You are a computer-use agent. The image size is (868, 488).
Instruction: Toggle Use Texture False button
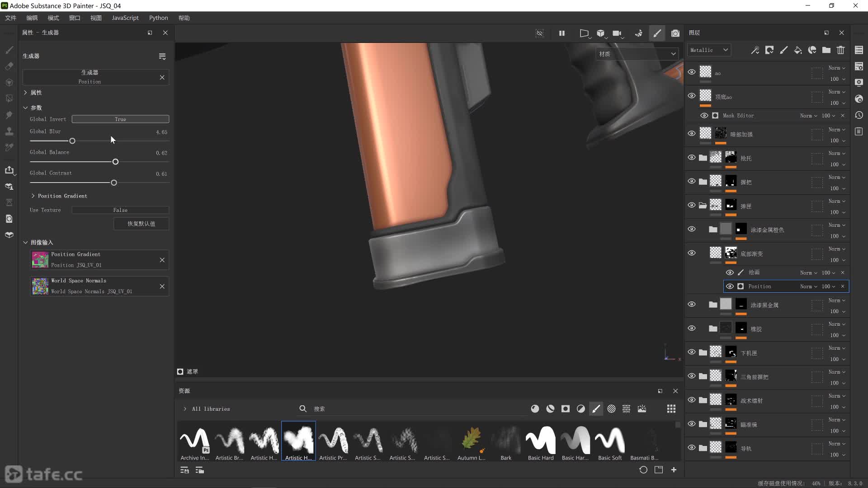pos(120,210)
